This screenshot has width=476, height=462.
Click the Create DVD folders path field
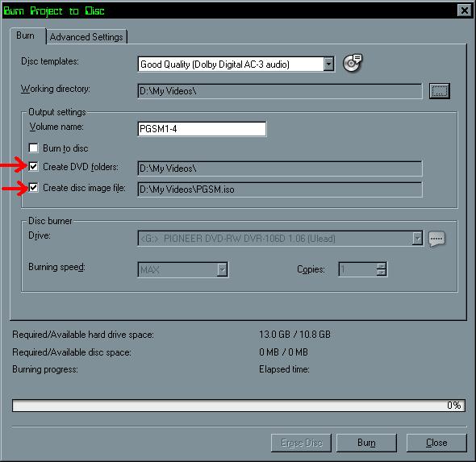coord(280,169)
